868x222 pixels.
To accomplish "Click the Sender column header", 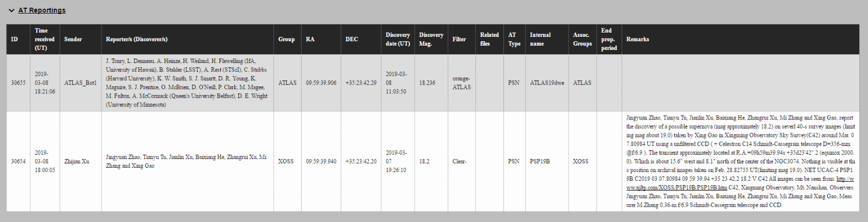I will 73,39.
